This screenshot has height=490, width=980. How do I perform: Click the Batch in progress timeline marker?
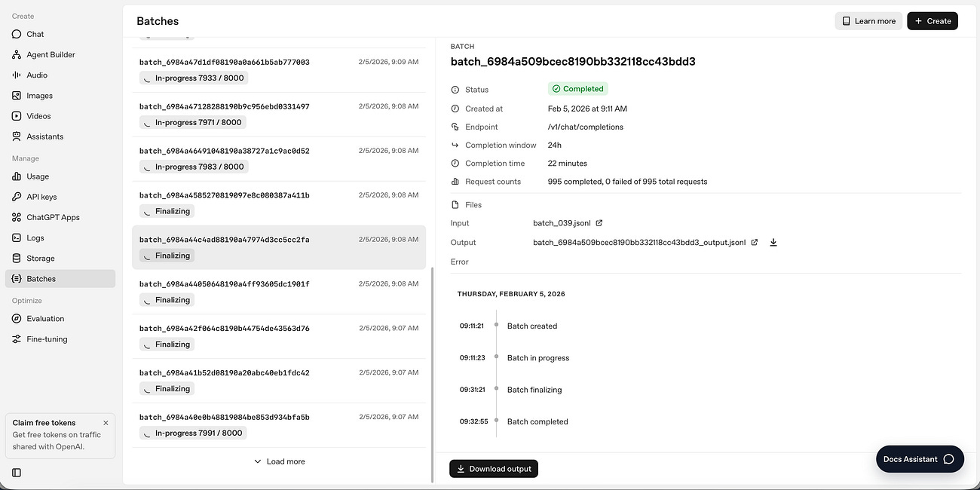tap(496, 357)
